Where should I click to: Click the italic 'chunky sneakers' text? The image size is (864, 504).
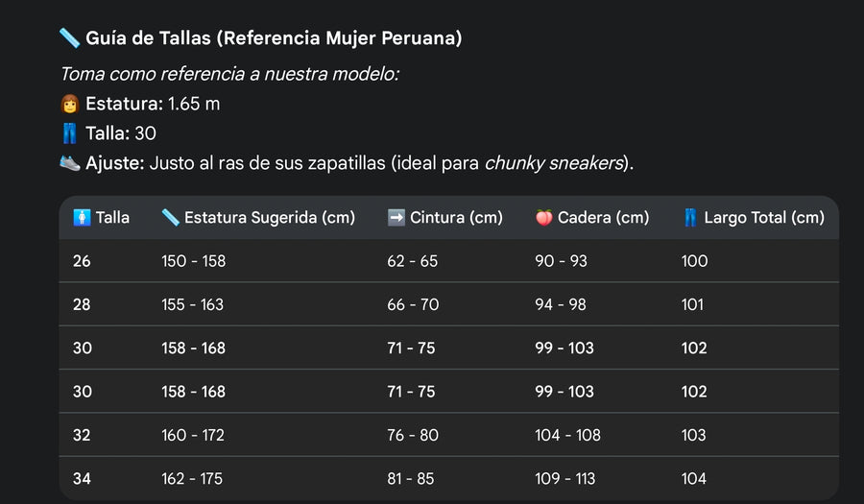click(x=554, y=163)
